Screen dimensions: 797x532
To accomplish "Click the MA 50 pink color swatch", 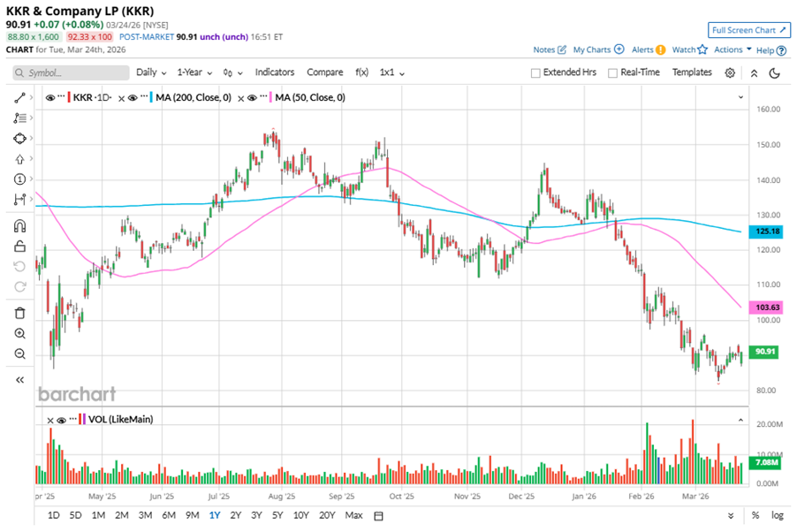I will pos(271,98).
